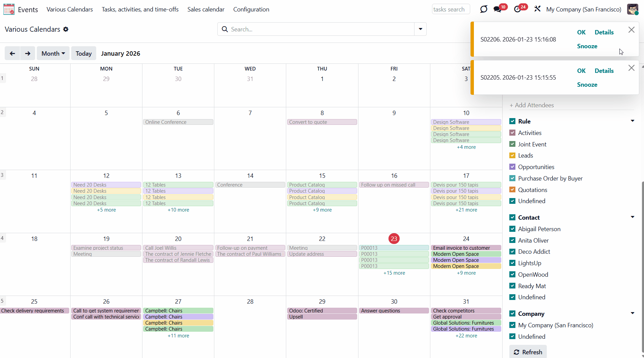Disable the Quotations rule checkbox
644x358 pixels.
pyautogui.click(x=512, y=190)
